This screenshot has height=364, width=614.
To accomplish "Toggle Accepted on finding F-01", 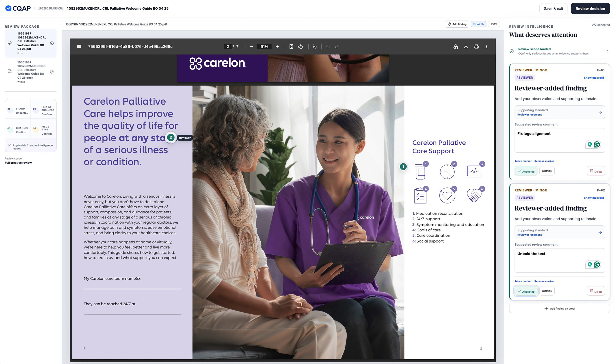I will [526, 171].
